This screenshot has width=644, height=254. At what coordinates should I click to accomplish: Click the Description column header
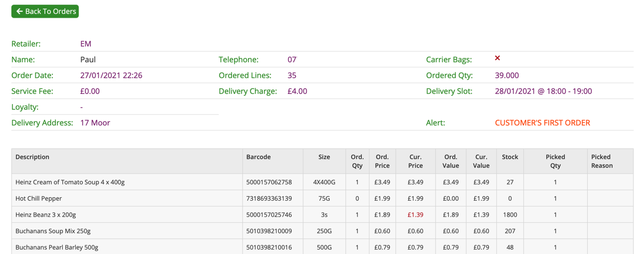pos(32,157)
